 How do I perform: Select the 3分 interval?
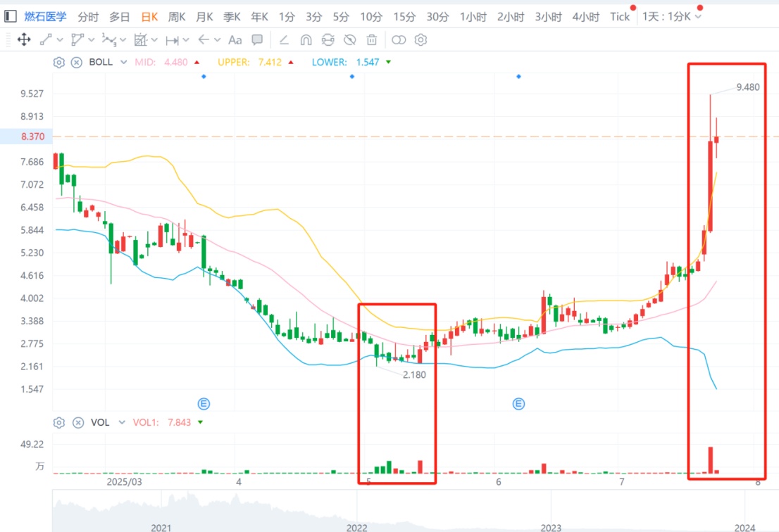[313, 17]
